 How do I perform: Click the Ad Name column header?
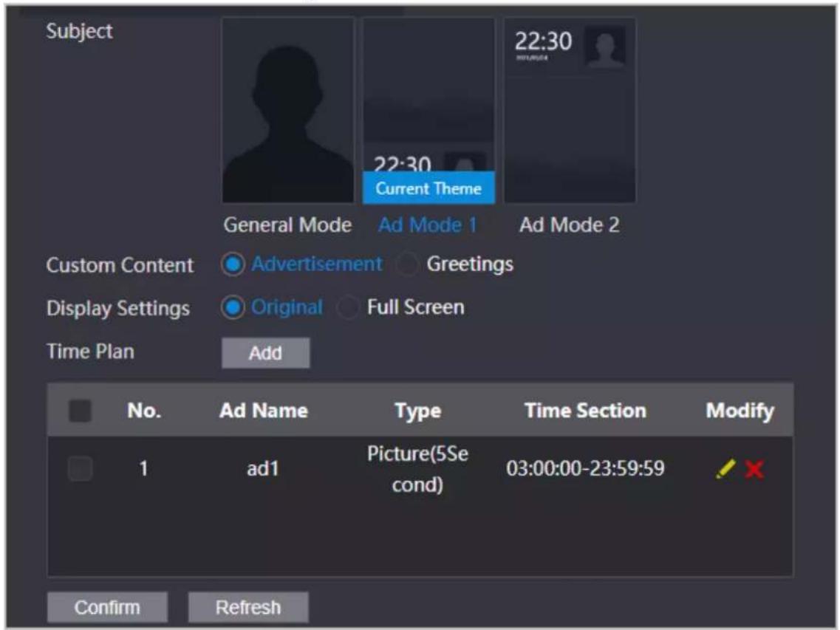[264, 411]
